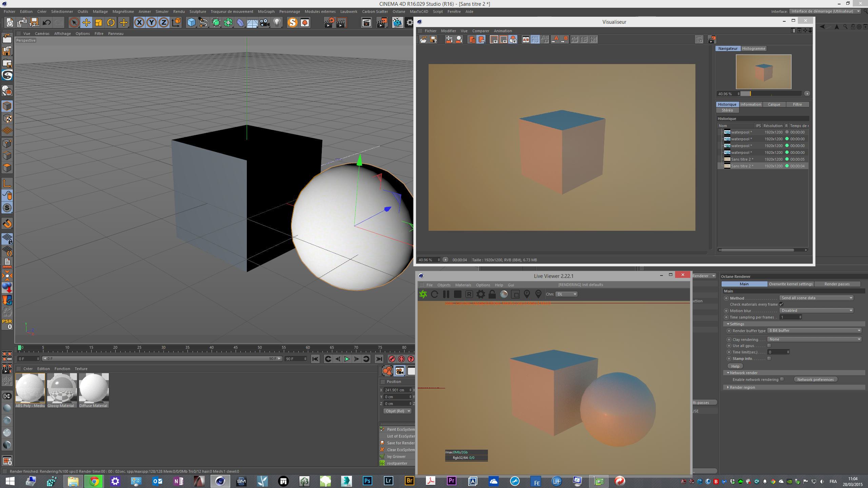
Task: Click the Help button in Octane settings
Action: [x=735, y=366]
